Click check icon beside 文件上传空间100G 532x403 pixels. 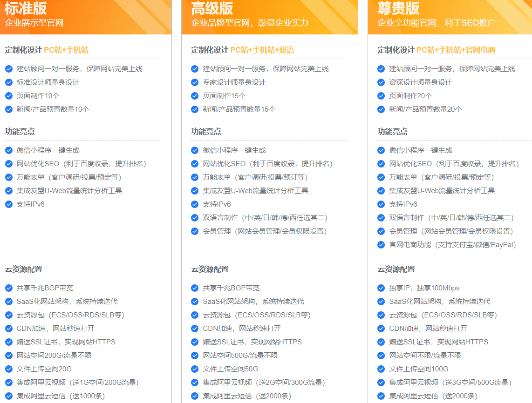point(381,369)
